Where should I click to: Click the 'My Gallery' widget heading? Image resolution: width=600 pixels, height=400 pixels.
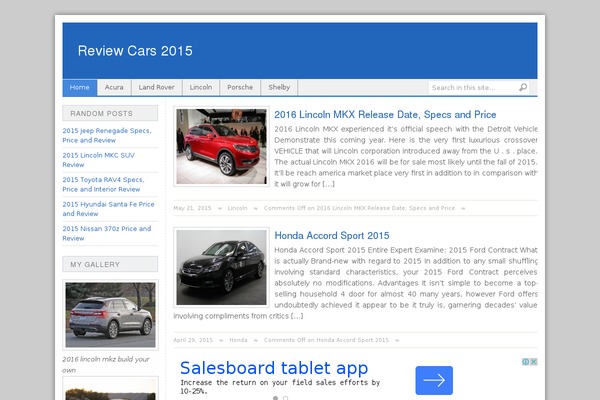pyautogui.click(x=110, y=264)
